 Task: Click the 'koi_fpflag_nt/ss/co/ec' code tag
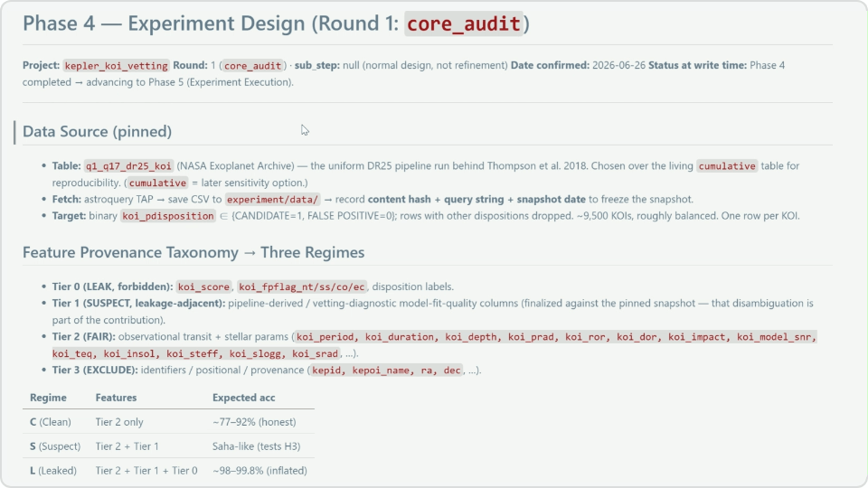(302, 286)
